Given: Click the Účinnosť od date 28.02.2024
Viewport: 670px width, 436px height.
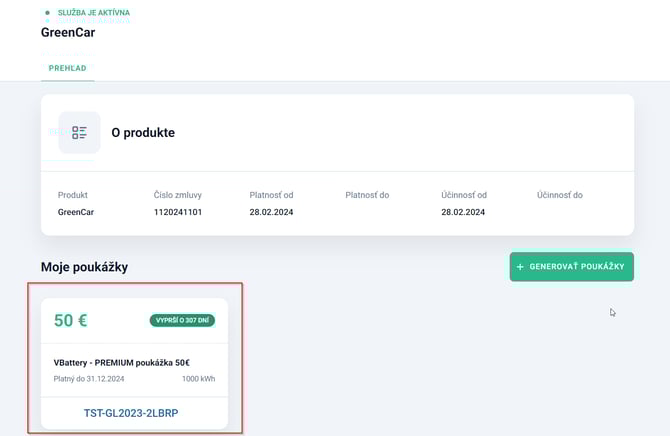Looking at the screenshot, I should [463, 212].
